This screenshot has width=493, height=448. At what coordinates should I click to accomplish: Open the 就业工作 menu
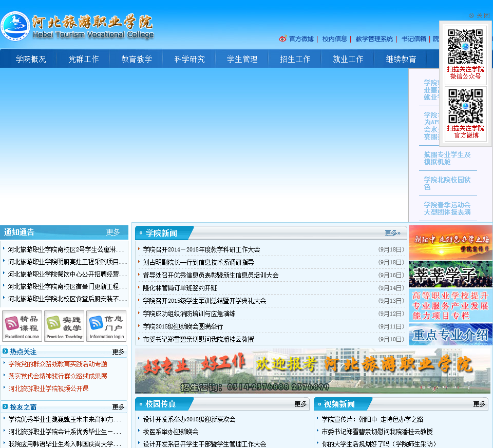[348, 59]
